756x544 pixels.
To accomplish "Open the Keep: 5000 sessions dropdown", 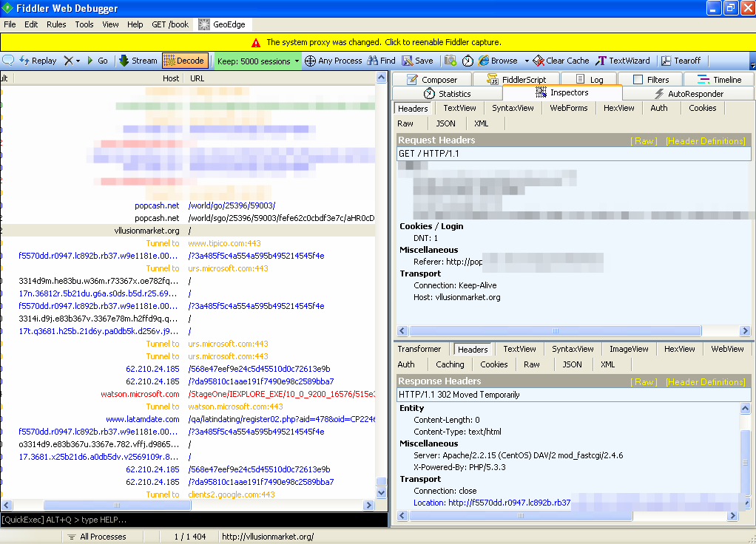I will pyautogui.click(x=257, y=61).
